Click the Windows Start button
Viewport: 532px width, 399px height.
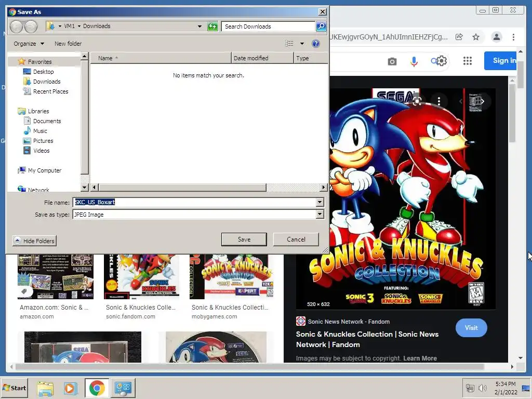click(14, 388)
